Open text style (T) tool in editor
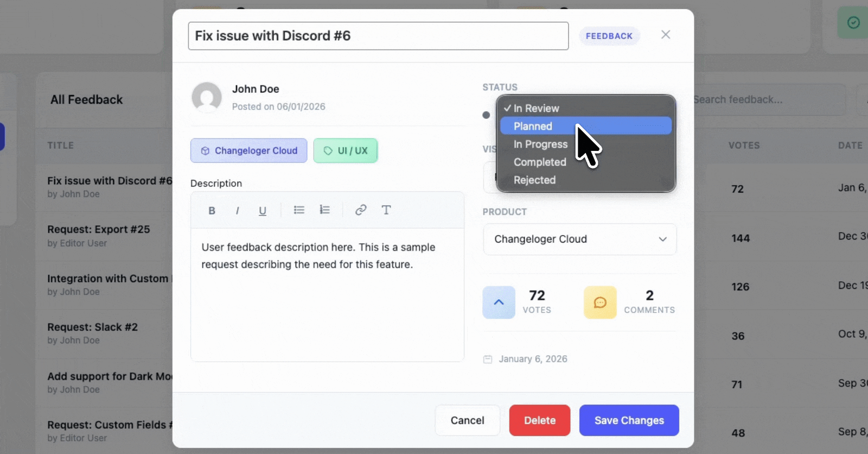 (x=386, y=210)
